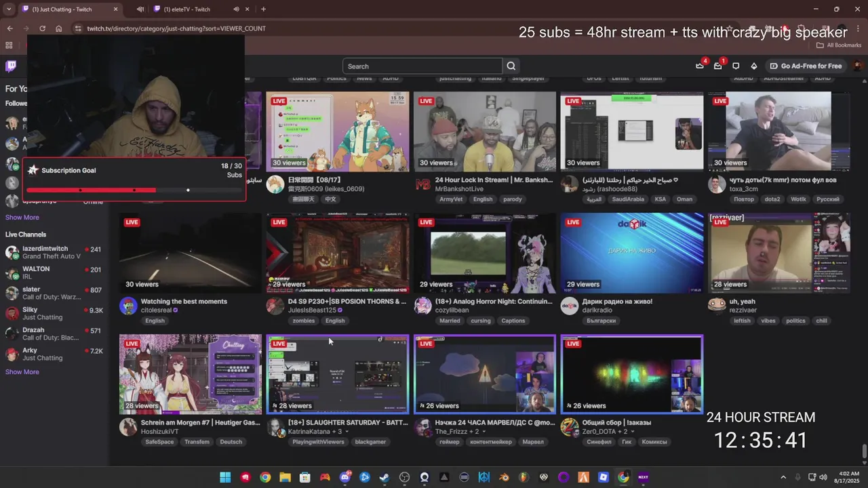This screenshot has width=868, height=488.
Task: Click citolesreal channel avatar icon
Action: pos(128,306)
